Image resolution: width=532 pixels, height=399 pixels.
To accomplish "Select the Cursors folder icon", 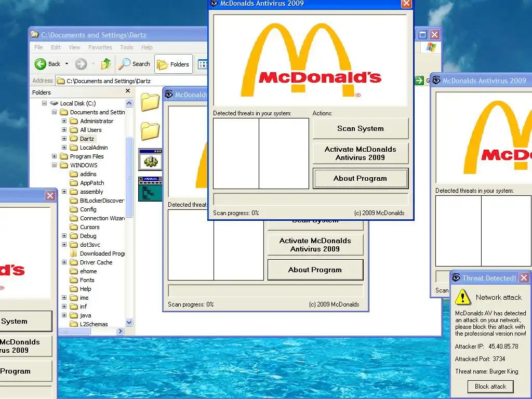I will point(74,227).
